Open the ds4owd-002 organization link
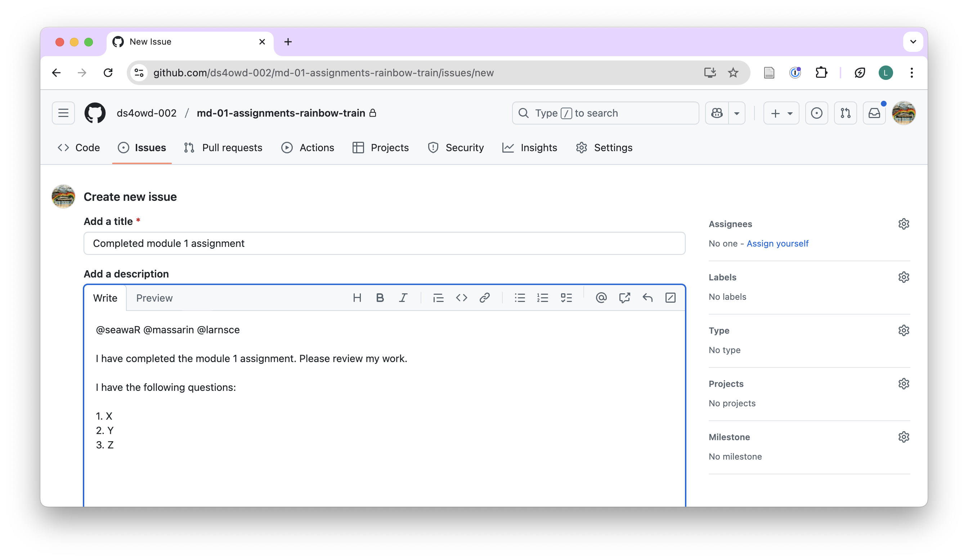 (x=146, y=113)
